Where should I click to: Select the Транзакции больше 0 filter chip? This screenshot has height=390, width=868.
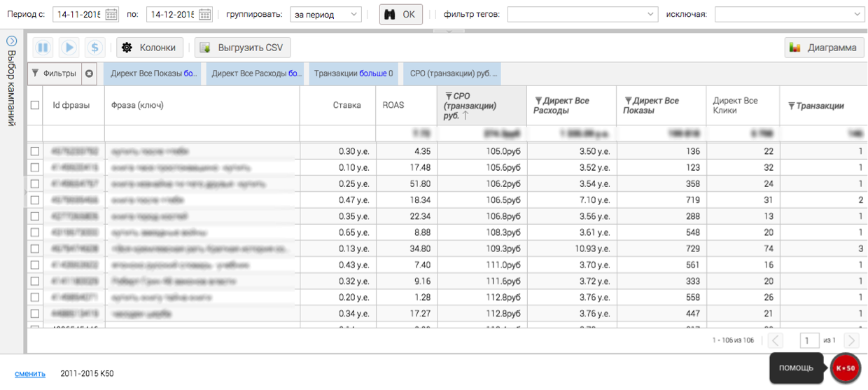point(354,73)
